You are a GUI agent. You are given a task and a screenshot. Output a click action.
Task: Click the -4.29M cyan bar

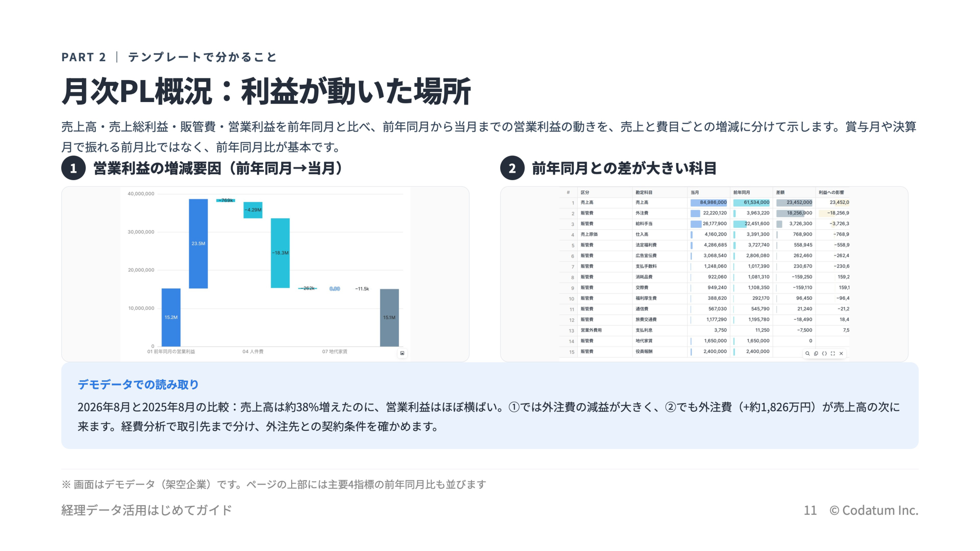point(253,210)
